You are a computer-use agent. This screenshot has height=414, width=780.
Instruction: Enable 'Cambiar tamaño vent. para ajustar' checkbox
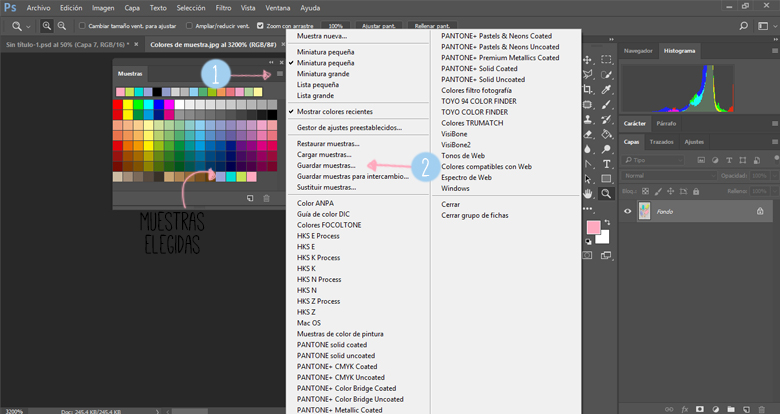pyautogui.click(x=82, y=26)
